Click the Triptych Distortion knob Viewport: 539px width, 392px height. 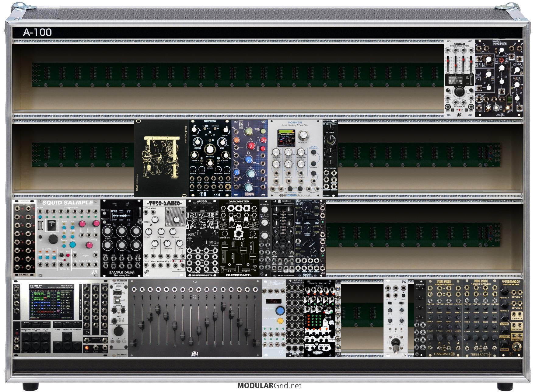(x=209, y=149)
